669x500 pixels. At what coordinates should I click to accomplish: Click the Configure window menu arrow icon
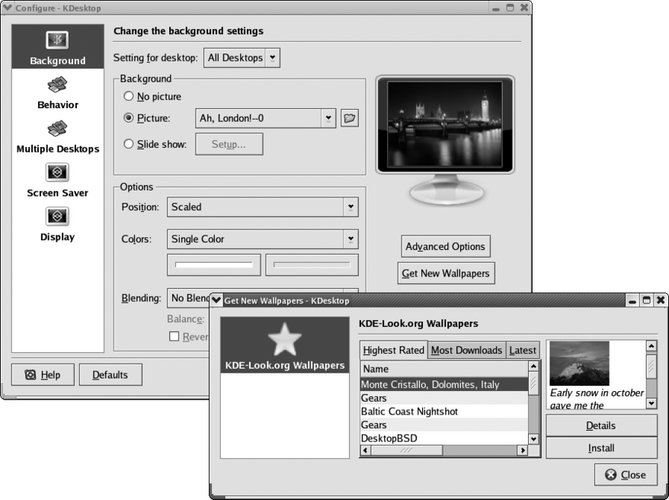tap(7, 8)
